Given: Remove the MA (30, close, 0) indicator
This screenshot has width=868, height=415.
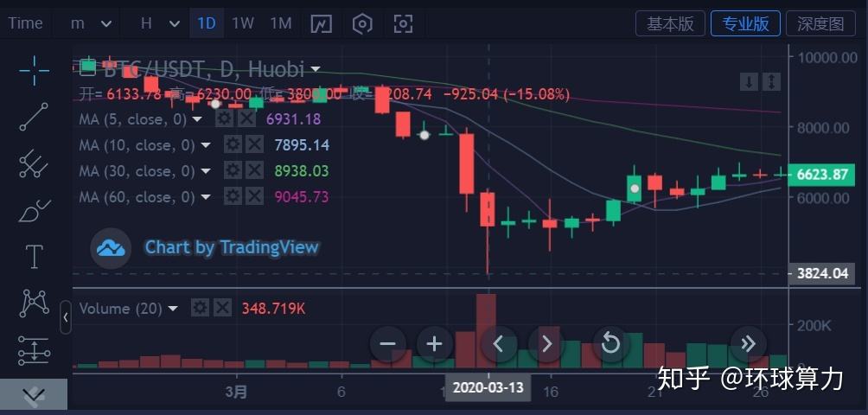Looking at the screenshot, I should pyautogui.click(x=255, y=170).
